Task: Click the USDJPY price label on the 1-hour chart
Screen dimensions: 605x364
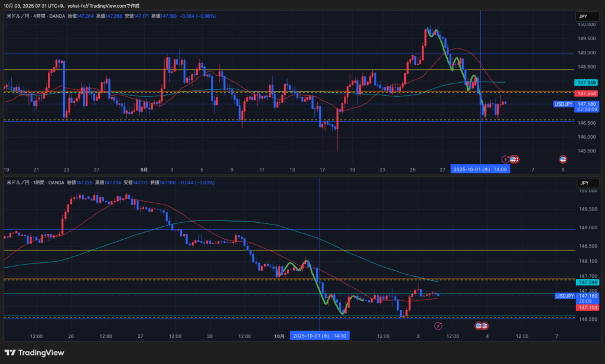Action: tap(564, 295)
